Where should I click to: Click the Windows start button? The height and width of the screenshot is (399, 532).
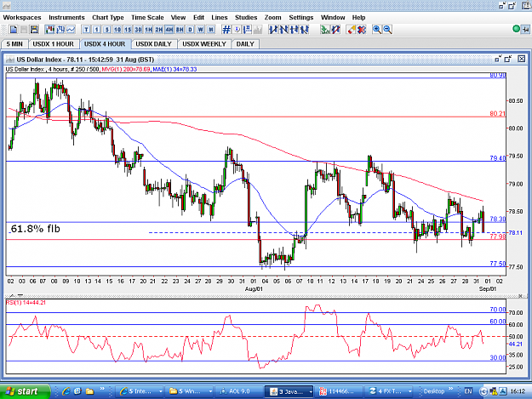click(25, 391)
